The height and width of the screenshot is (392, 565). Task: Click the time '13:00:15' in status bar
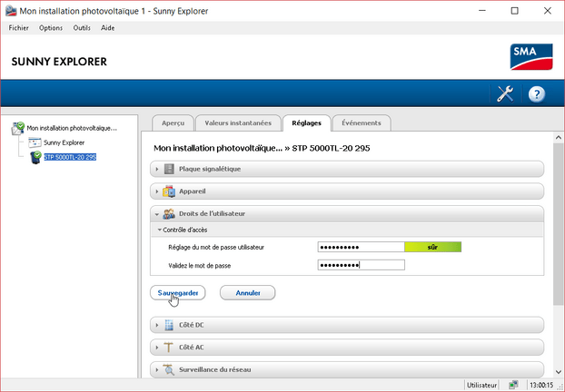coord(540,385)
